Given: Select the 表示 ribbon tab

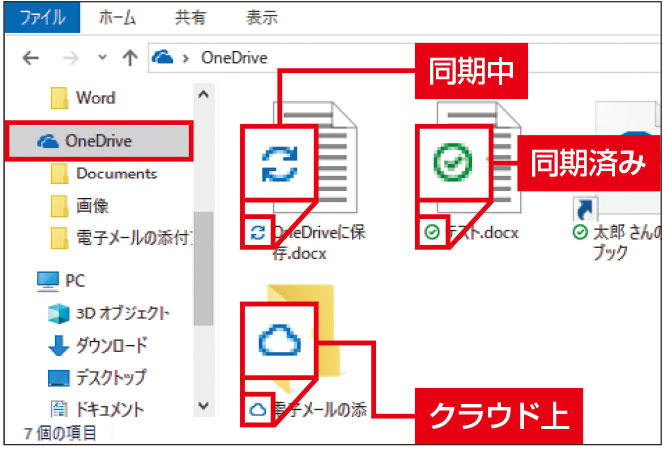Looking at the screenshot, I should tap(262, 18).
